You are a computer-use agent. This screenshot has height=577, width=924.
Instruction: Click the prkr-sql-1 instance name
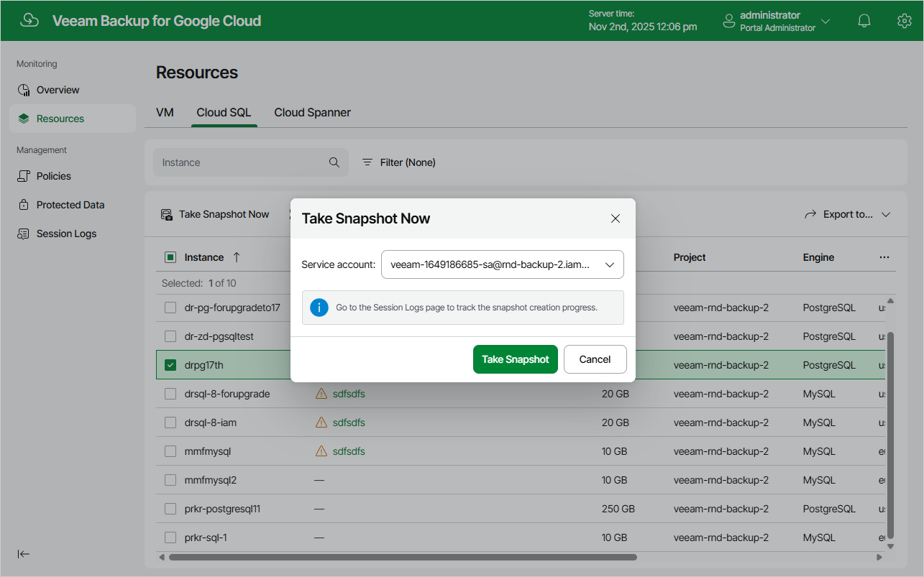tap(206, 537)
